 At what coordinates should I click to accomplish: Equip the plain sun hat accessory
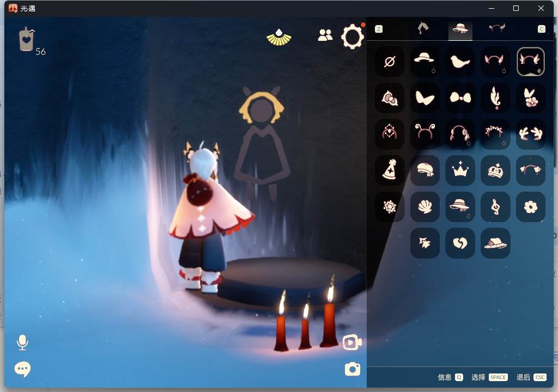tap(424, 62)
